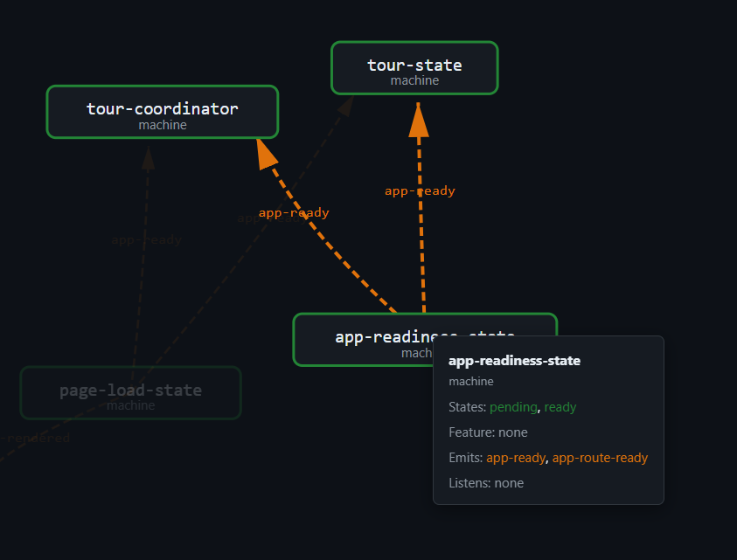
Task: Click the machine subtitle in the tooltip
Action: (471, 382)
